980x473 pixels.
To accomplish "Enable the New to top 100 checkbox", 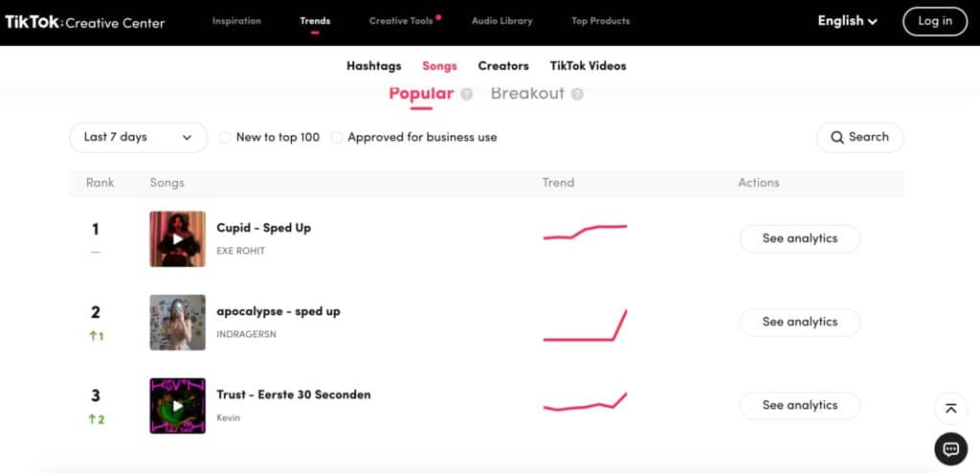I will pyautogui.click(x=225, y=138).
